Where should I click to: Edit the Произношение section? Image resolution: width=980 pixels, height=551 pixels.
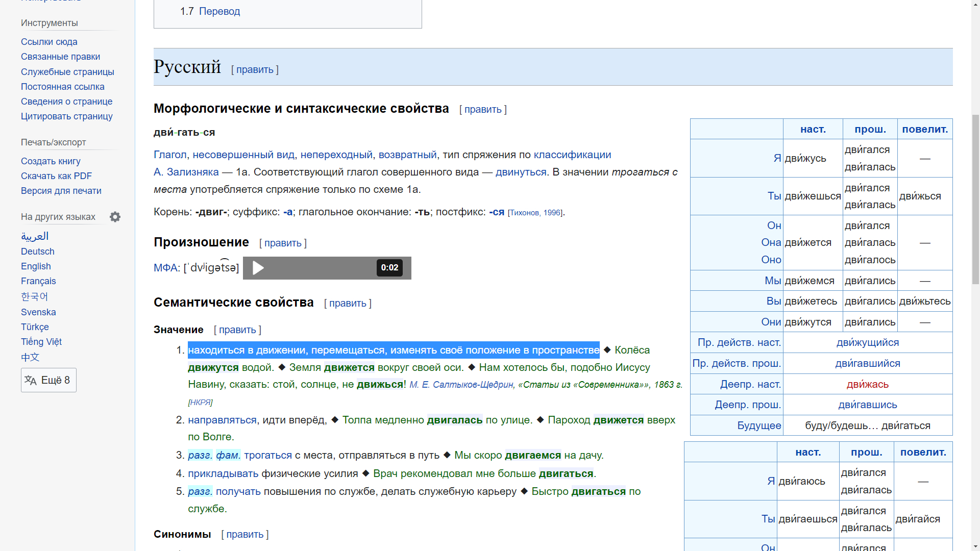click(283, 243)
